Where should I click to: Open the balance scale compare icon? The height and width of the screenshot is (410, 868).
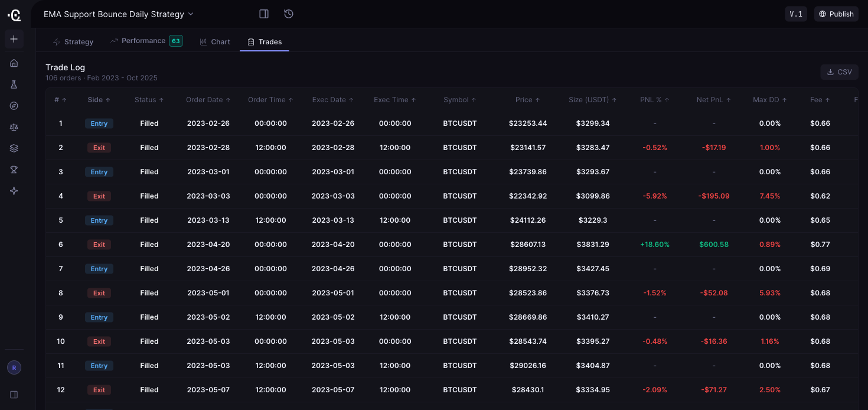[14, 127]
